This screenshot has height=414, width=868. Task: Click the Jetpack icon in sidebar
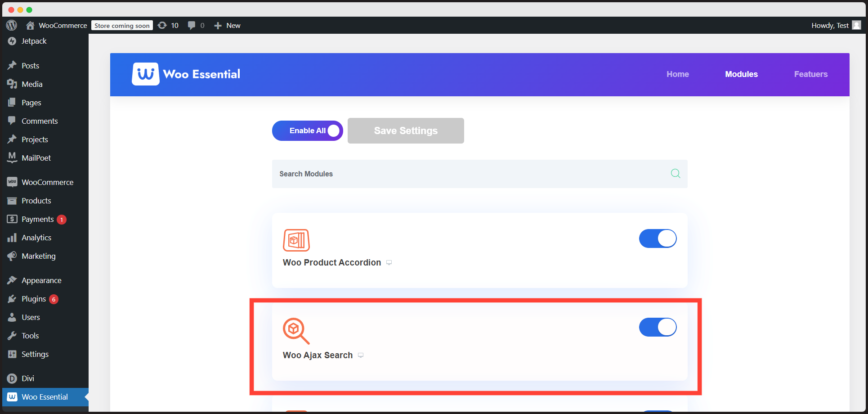tap(12, 41)
